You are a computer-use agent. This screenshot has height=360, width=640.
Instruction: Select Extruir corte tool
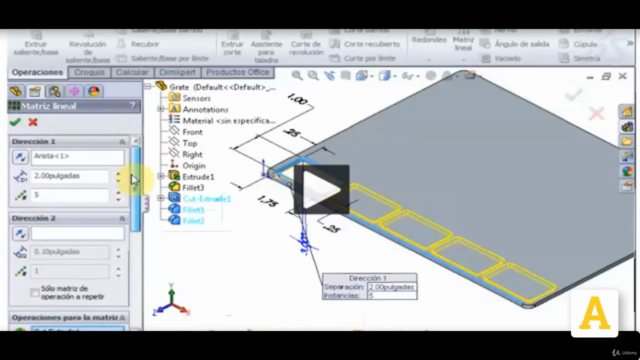pyautogui.click(x=232, y=44)
